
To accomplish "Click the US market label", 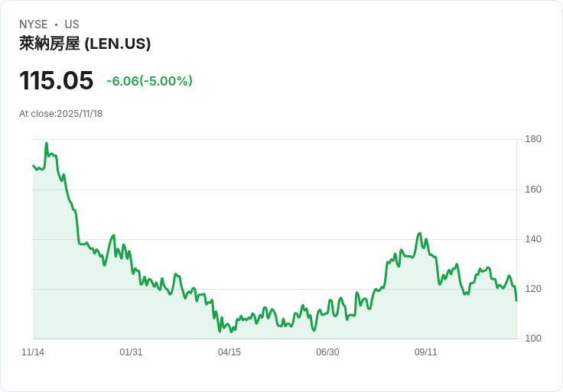I will pos(72,24).
